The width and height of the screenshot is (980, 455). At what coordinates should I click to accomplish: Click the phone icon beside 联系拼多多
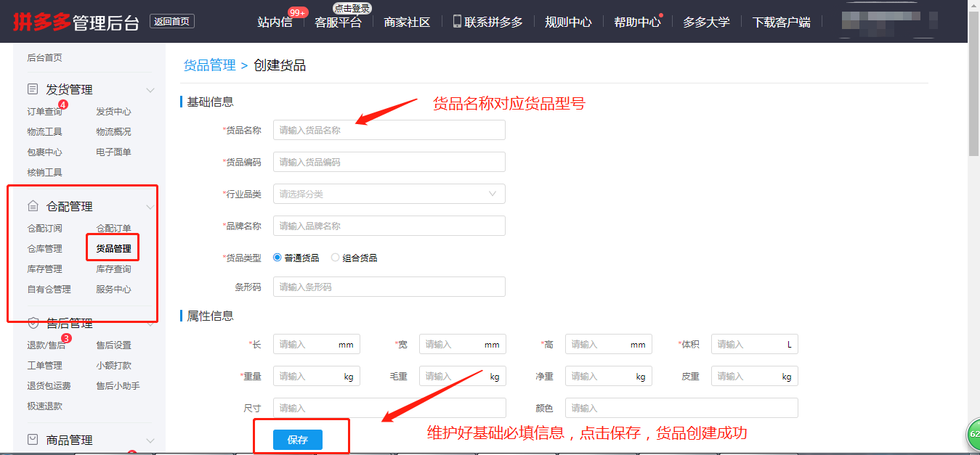click(x=457, y=22)
